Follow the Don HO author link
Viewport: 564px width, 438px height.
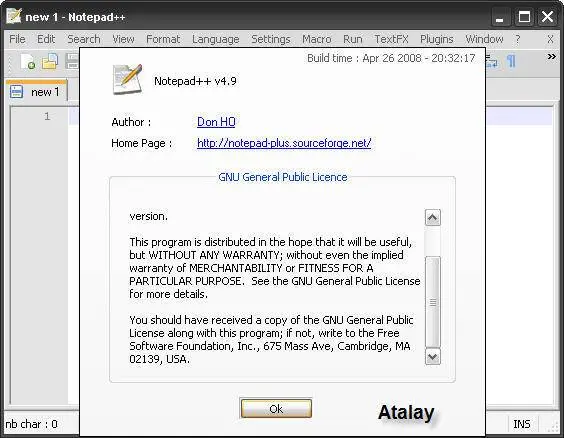216,122
